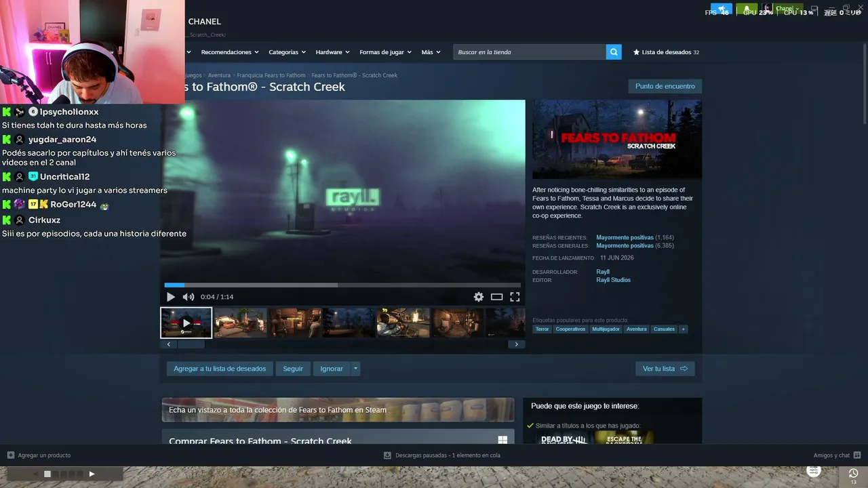Open the Cooperativos tag

[x=570, y=329]
